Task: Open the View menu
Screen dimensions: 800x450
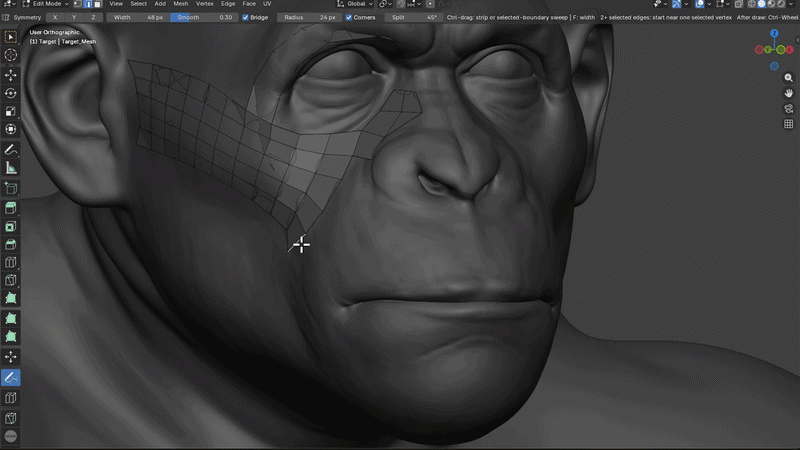Action: 116,4
